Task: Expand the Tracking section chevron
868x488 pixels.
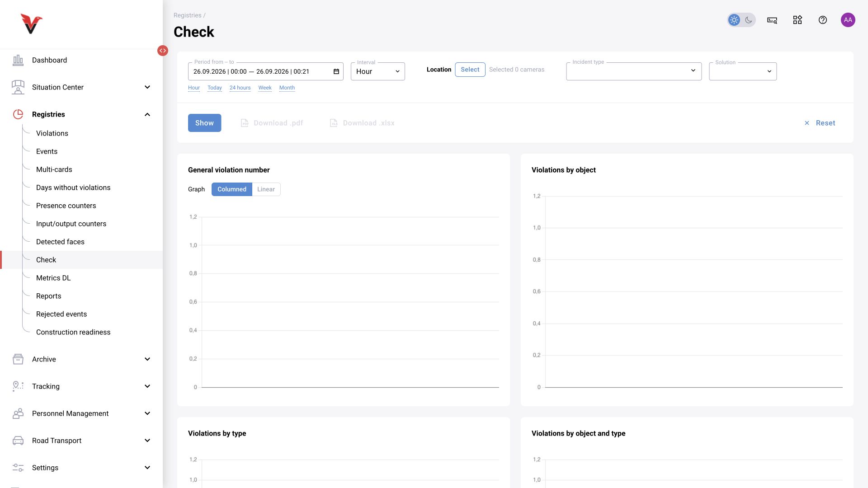Action: pos(147,386)
